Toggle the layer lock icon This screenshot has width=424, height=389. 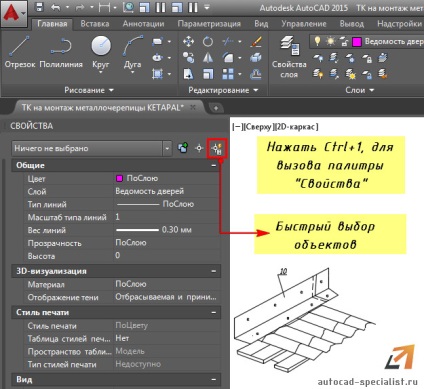click(x=344, y=41)
